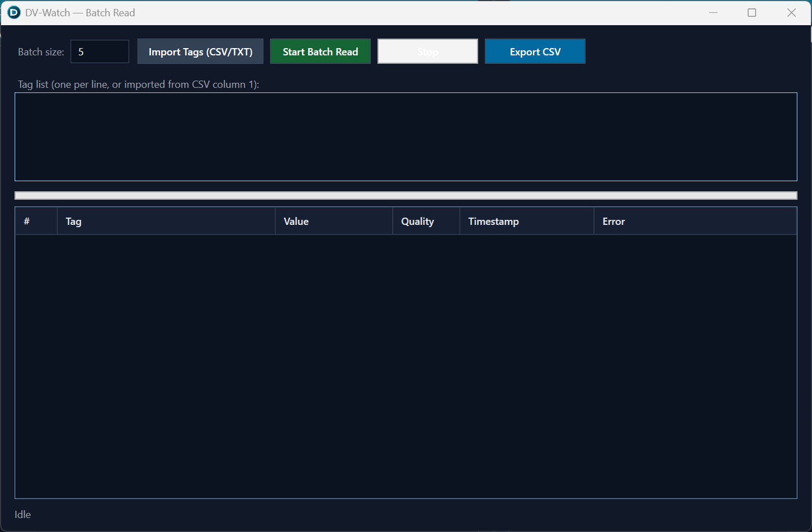Sort by the Error column header
This screenshot has height=532, width=812.
pos(695,222)
